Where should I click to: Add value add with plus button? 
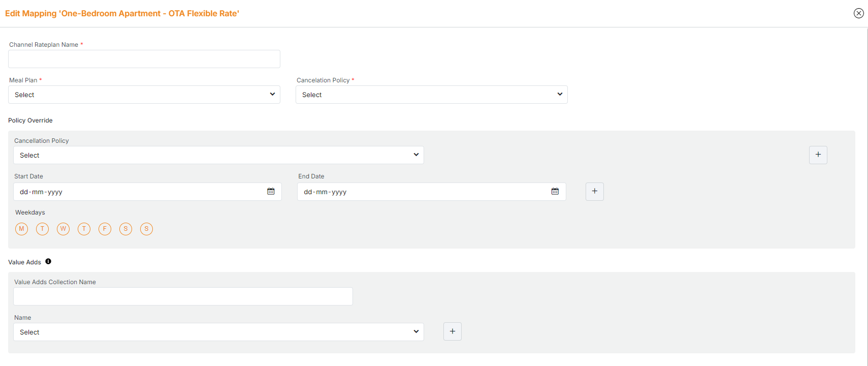tap(452, 331)
